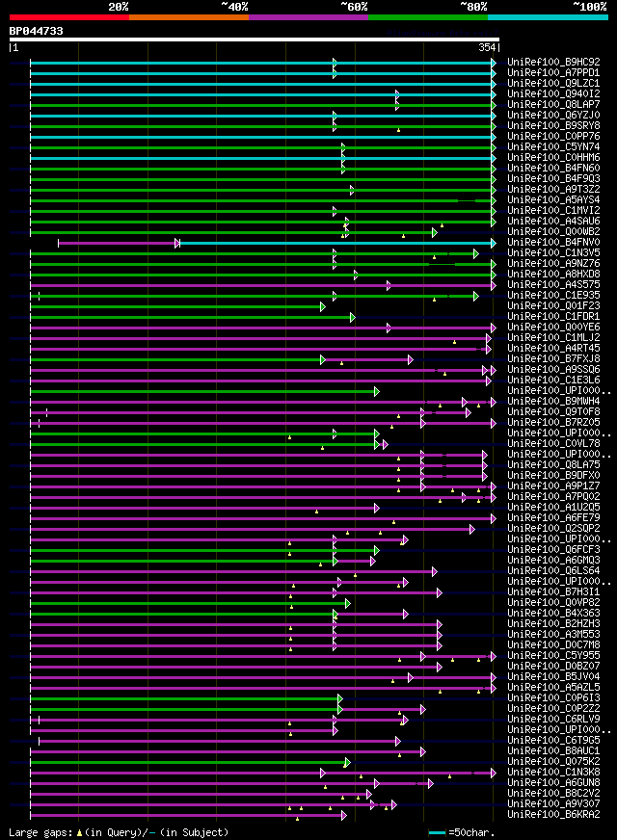Click the orange ~40% identity color bar
Image resolution: width=617 pixels, height=840 pixels.
[x=189, y=17]
